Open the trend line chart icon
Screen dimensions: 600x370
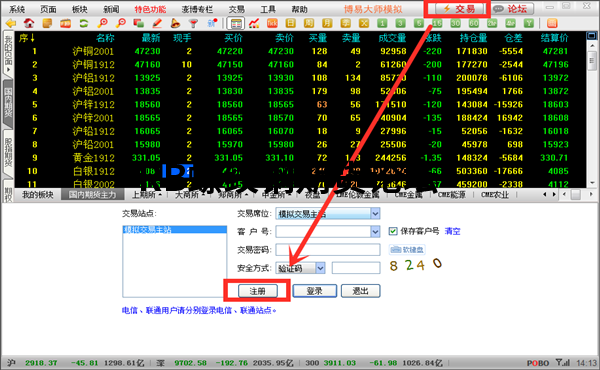tap(254, 23)
